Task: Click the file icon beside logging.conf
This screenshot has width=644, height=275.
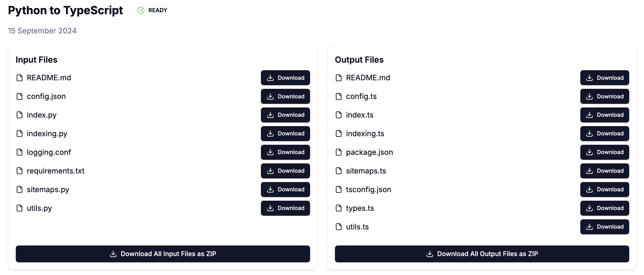Action: (19, 152)
